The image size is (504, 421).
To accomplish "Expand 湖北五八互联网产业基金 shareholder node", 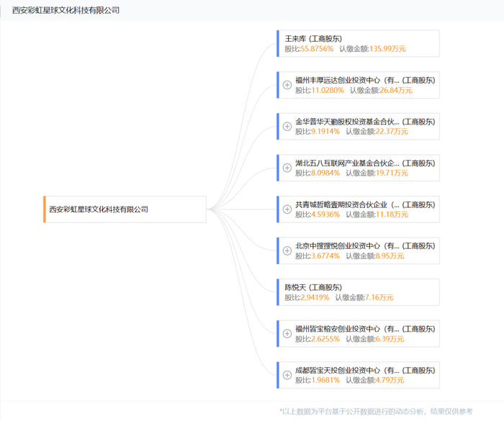I will click(287, 168).
